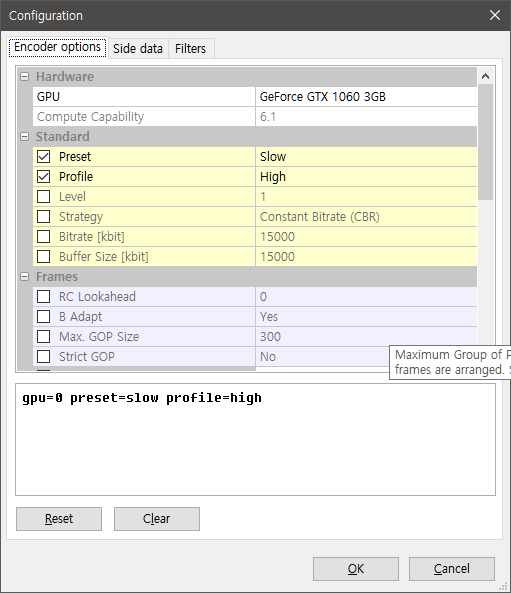511x593 pixels.
Task: Click the property list vertical scrollbar thumb
Action: point(486,142)
